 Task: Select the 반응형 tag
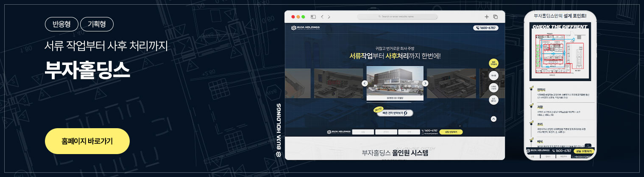pyautogui.click(x=61, y=24)
